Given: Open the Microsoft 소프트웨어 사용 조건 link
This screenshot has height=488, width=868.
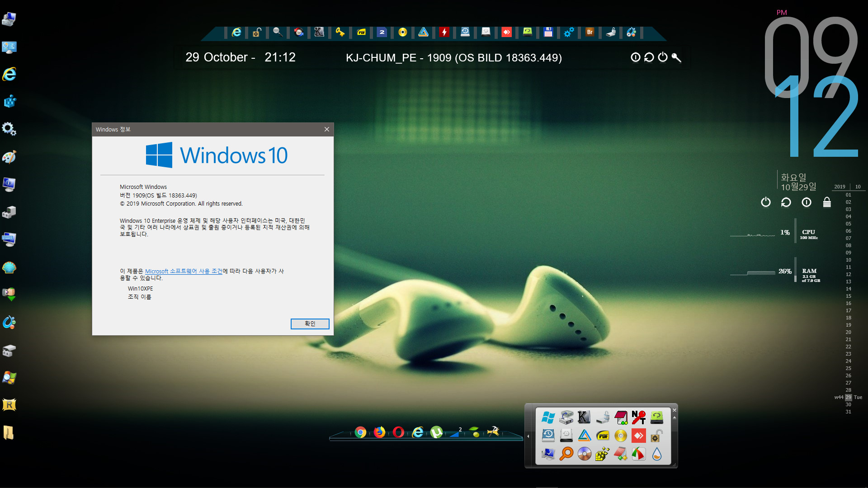Looking at the screenshot, I should point(184,271).
